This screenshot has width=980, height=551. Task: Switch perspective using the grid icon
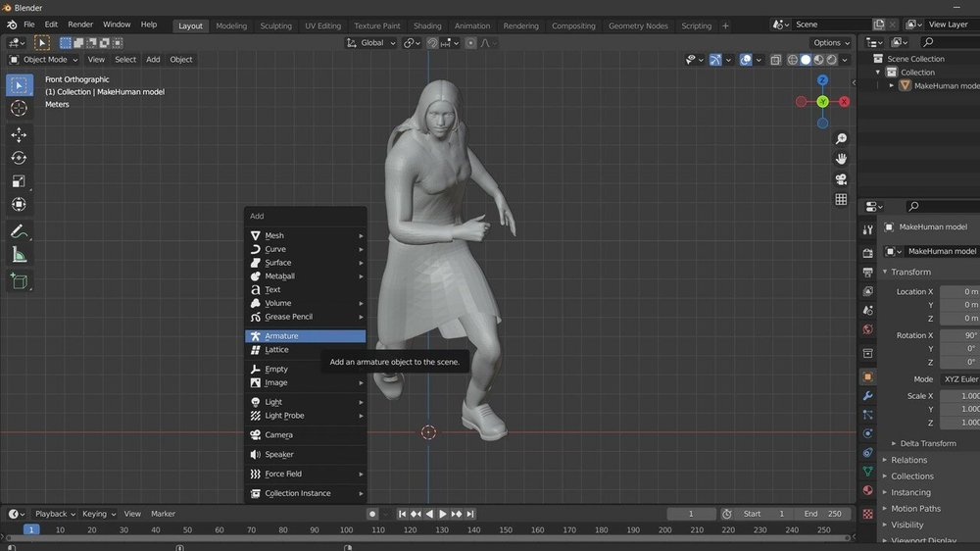pos(841,199)
